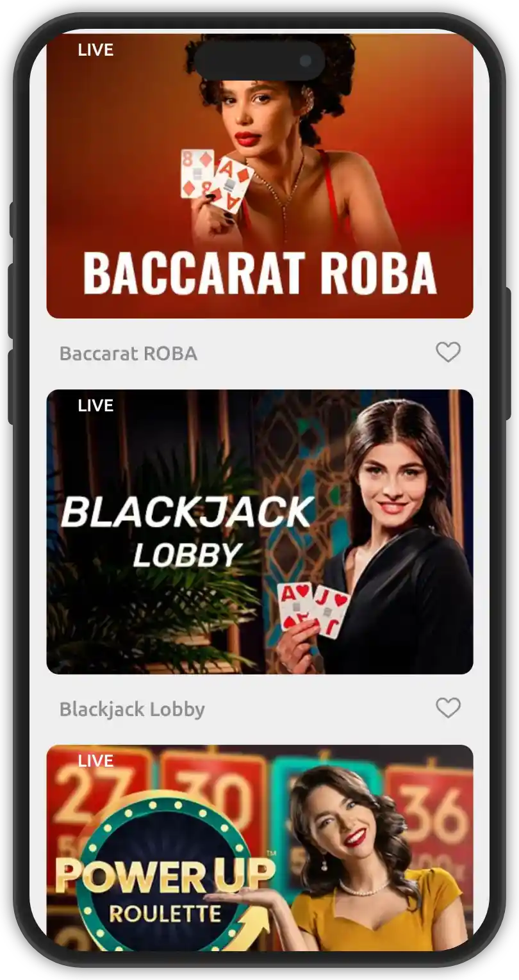The height and width of the screenshot is (980, 519).
Task: Click the phone's side power button
Action: click(509, 354)
